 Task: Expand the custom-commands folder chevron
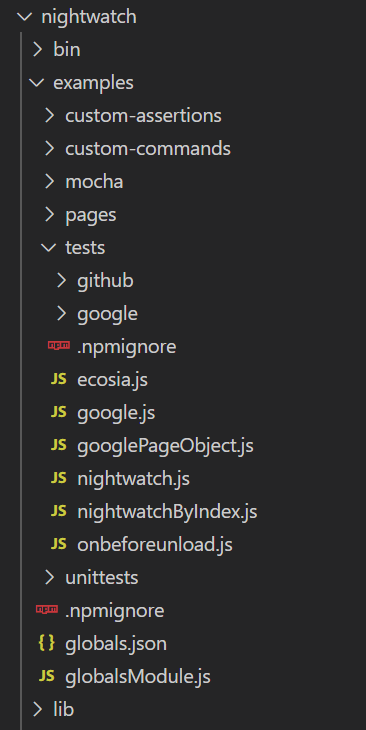pos(50,149)
